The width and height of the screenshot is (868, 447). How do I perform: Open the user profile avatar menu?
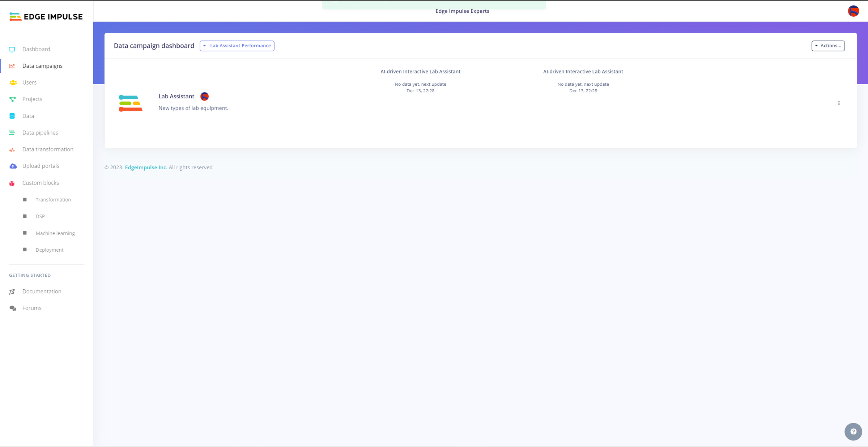[854, 11]
